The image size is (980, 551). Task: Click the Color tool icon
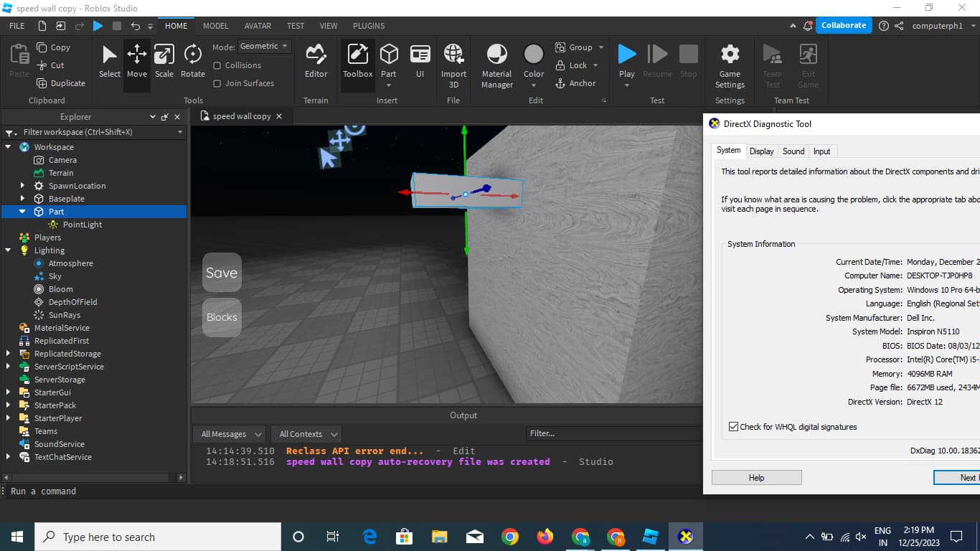pos(534,55)
